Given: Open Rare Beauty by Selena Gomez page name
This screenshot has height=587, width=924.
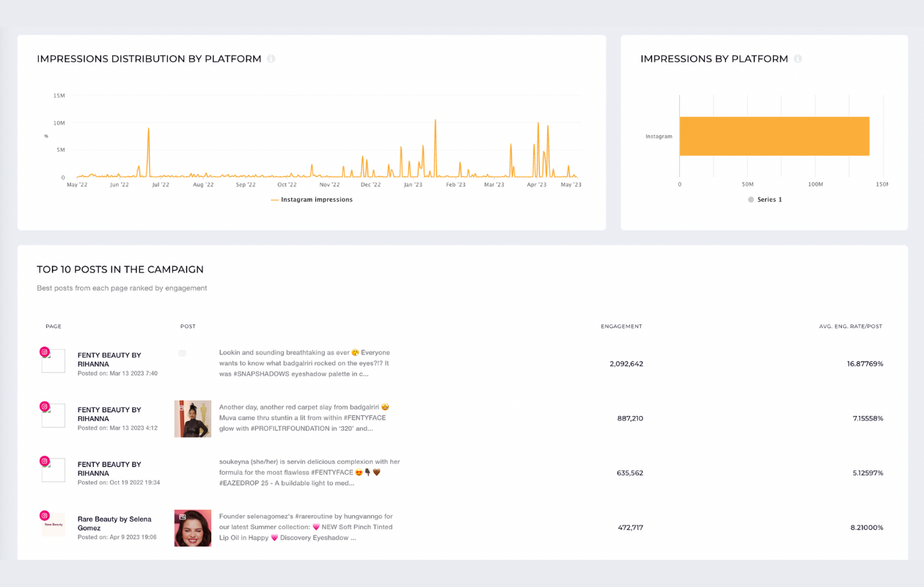Looking at the screenshot, I should pos(114,523).
